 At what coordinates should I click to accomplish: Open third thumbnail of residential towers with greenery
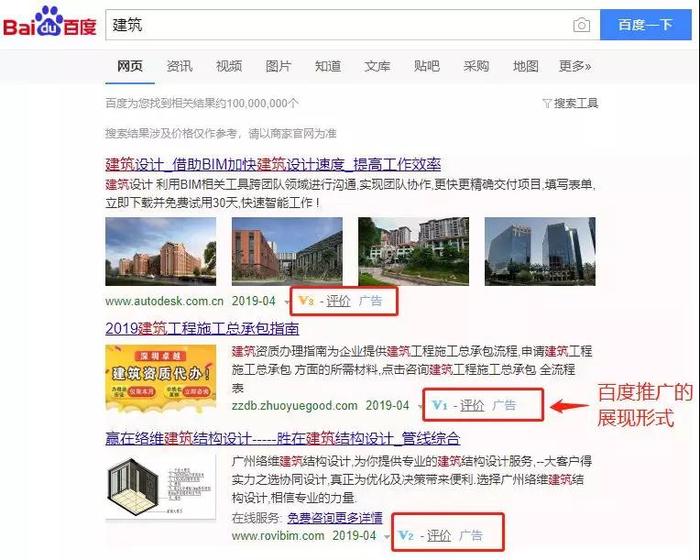413,251
